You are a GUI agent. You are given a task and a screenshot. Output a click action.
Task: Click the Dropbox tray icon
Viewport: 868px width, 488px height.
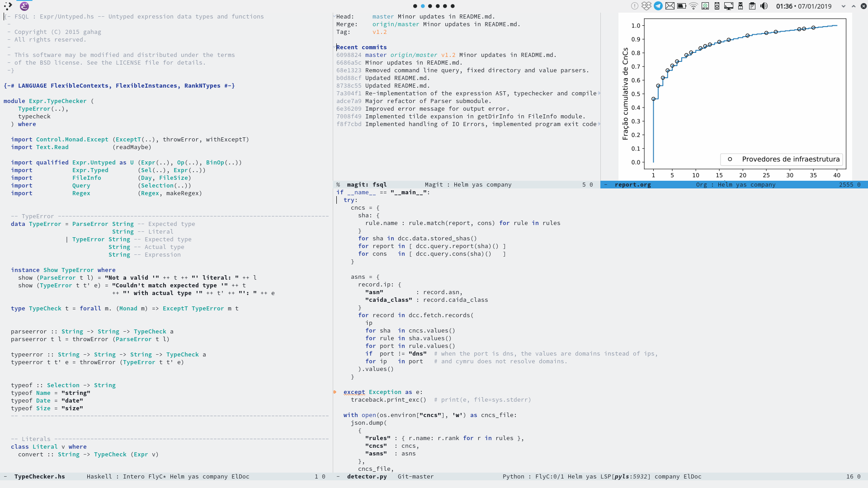pyautogui.click(x=646, y=6)
